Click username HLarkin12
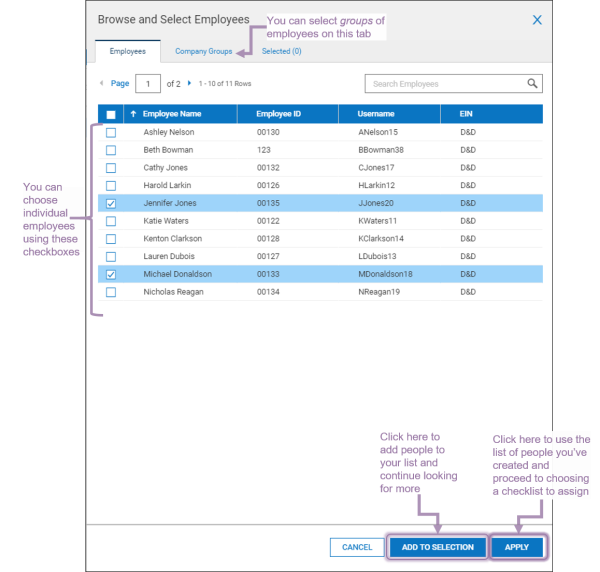This screenshot has width=600, height=572. 376,185
